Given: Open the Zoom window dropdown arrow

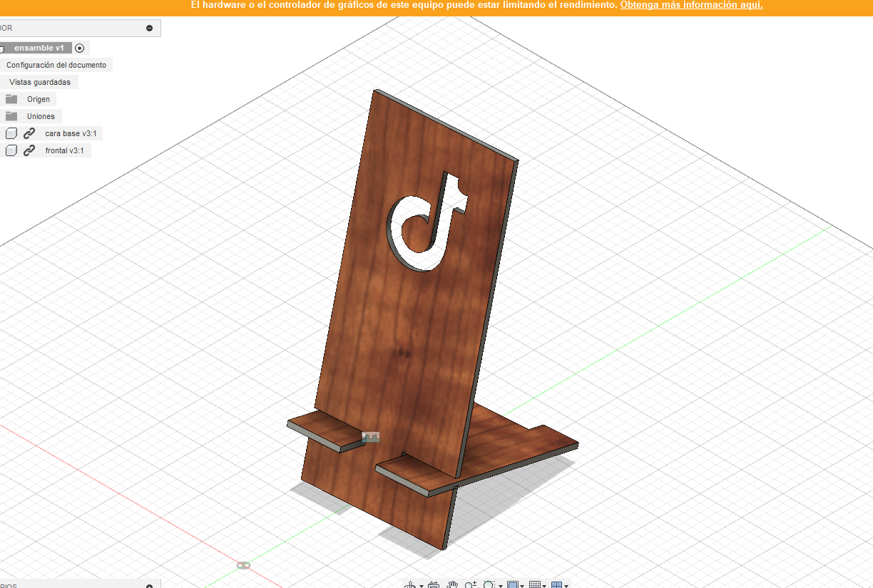Looking at the screenshot, I should point(500,585).
